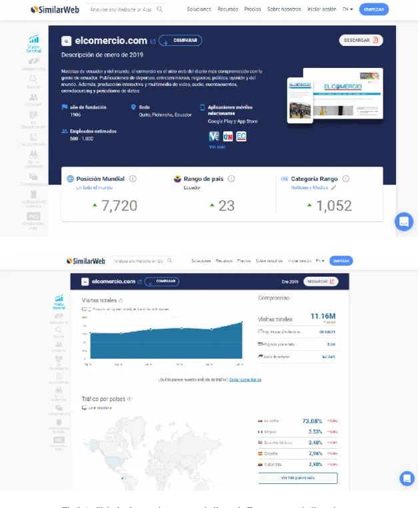The width and height of the screenshot is (420, 508).
Task: Open the PRO SimilarWeb item in the overview page sidebar
Action: (33, 221)
